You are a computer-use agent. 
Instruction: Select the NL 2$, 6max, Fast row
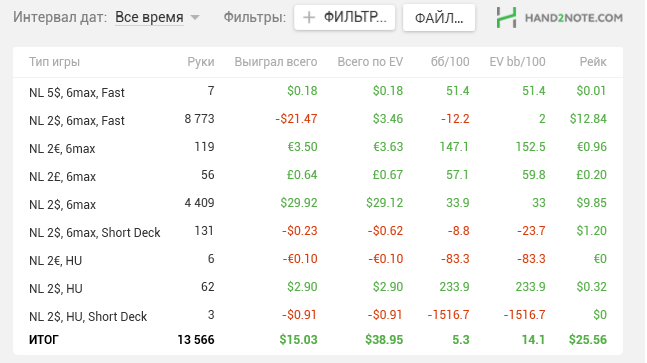318,120
